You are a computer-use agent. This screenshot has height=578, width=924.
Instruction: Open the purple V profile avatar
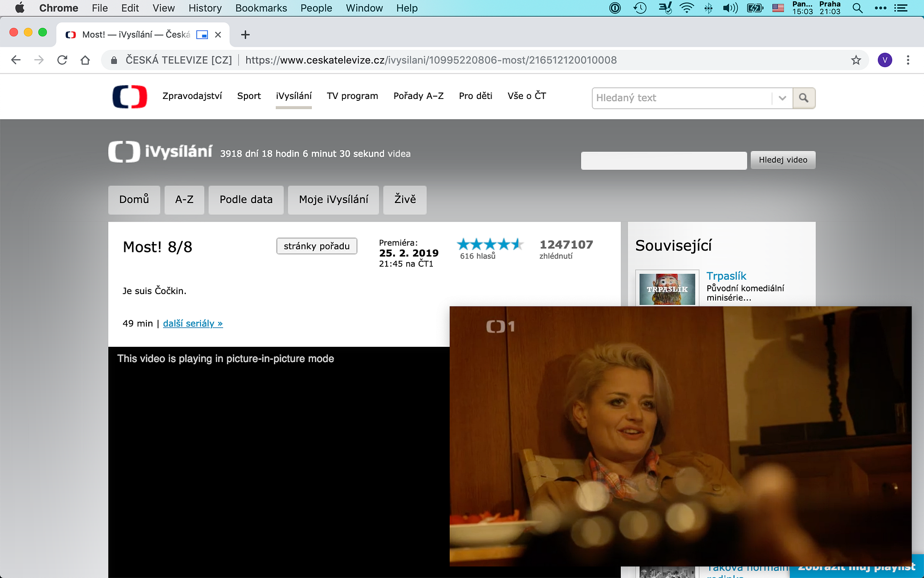tap(885, 60)
